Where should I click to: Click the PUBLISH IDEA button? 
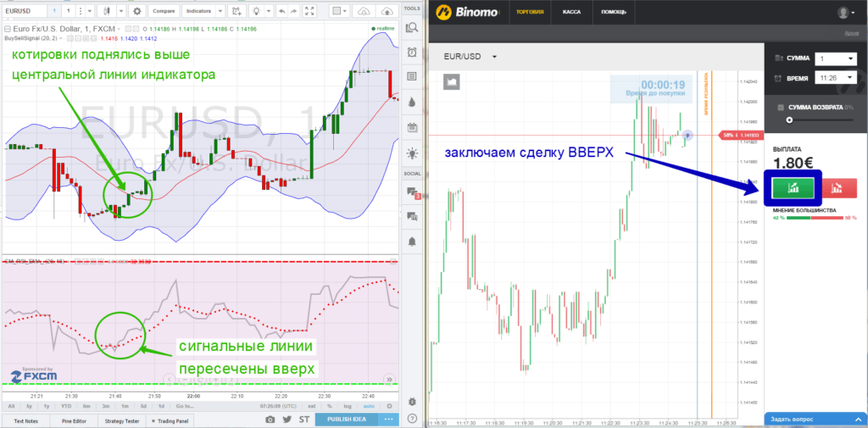click(346, 420)
